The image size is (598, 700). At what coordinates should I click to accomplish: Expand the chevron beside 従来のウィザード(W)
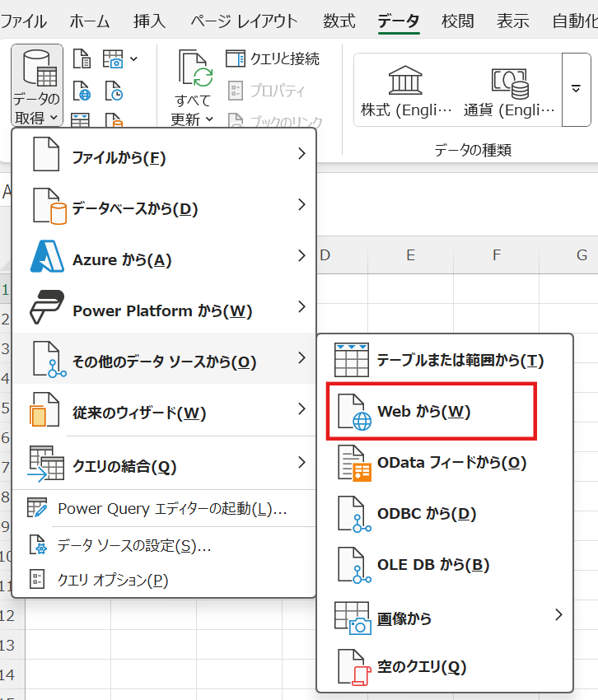click(302, 408)
